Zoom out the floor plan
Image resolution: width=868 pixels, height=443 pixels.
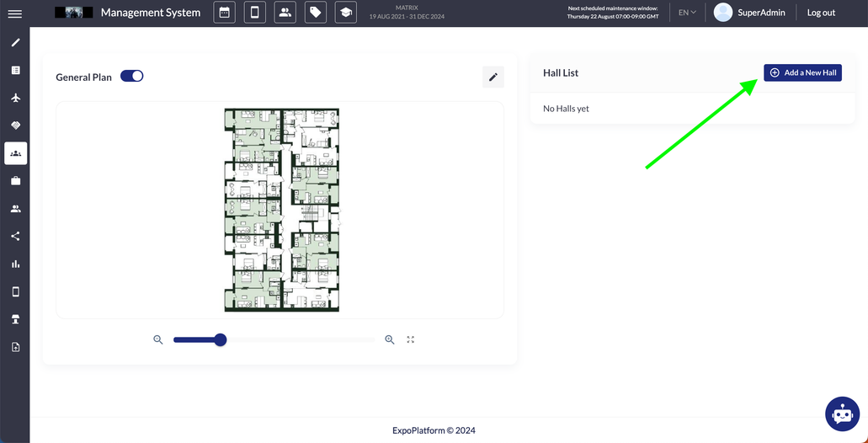click(158, 340)
